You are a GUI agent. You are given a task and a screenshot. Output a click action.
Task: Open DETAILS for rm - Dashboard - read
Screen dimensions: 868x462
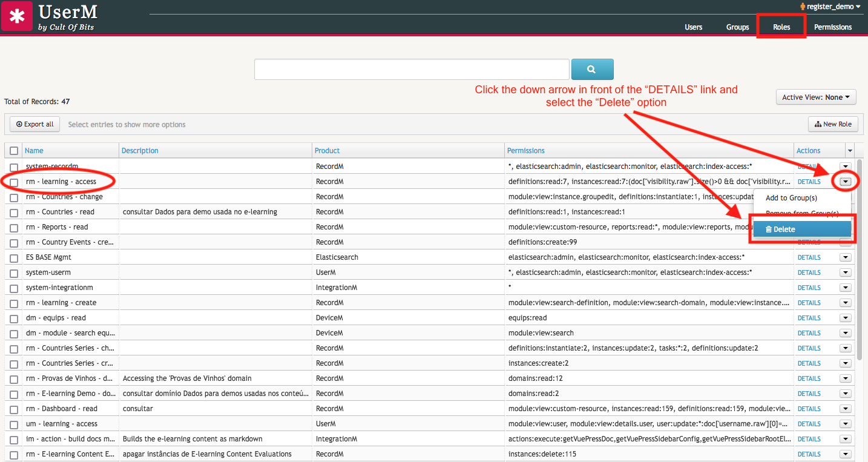pyautogui.click(x=809, y=409)
